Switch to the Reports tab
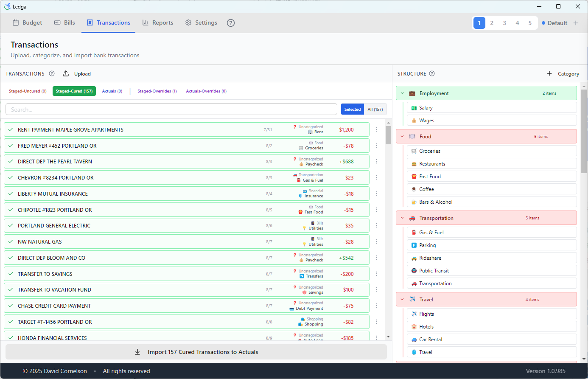Viewport: 588px width, 379px height. [158, 23]
